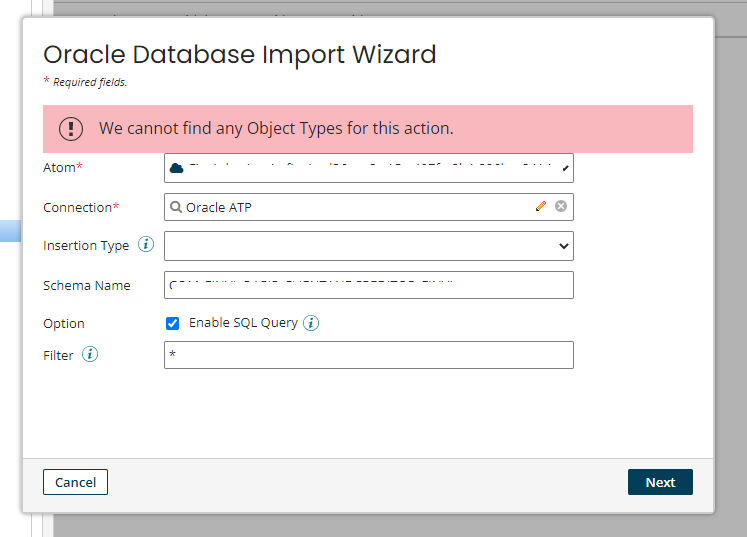The height and width of the screenshot is (537, 747).
Task: Click the Oracle Database Import Wizard title
Action: tap(240, 54)
